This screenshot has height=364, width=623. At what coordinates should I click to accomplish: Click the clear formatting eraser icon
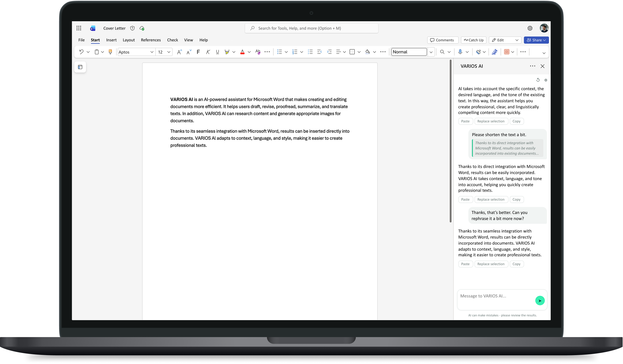point(258,52)
